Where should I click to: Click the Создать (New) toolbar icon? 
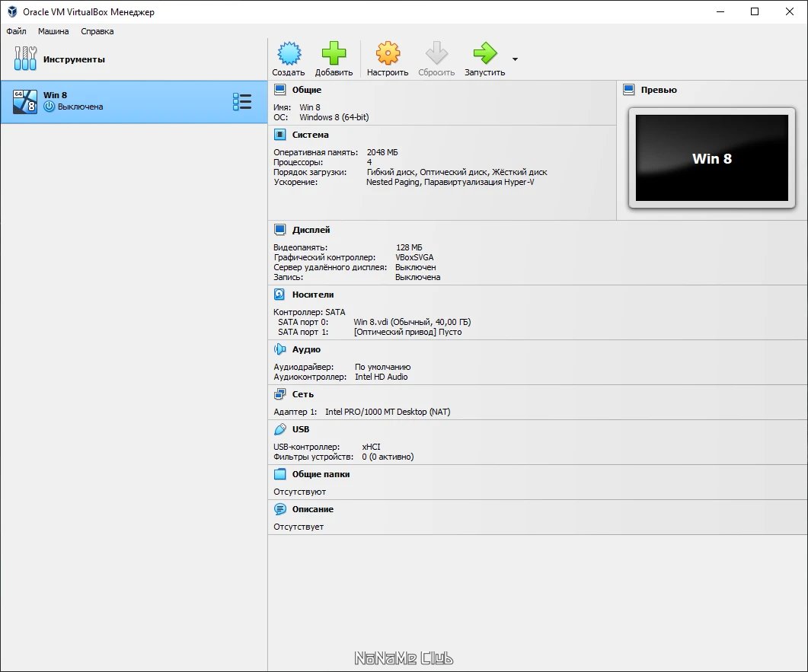289,53
